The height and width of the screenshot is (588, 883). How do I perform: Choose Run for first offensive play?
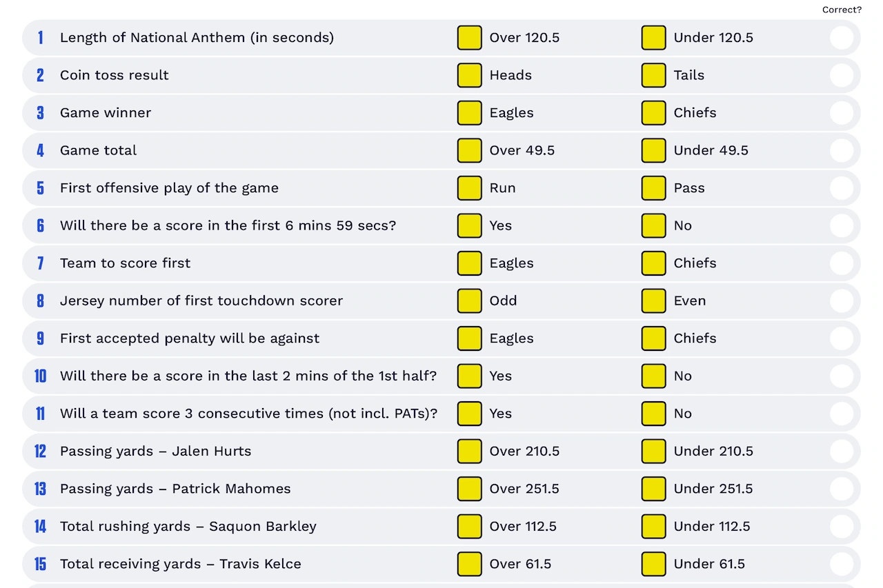tap(469, 188)
